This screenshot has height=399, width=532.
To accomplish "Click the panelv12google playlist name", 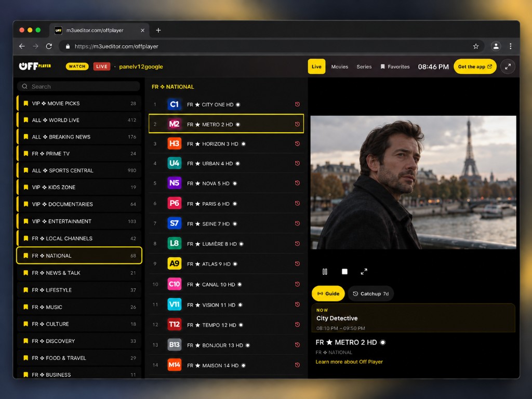I will coord(141,66).
